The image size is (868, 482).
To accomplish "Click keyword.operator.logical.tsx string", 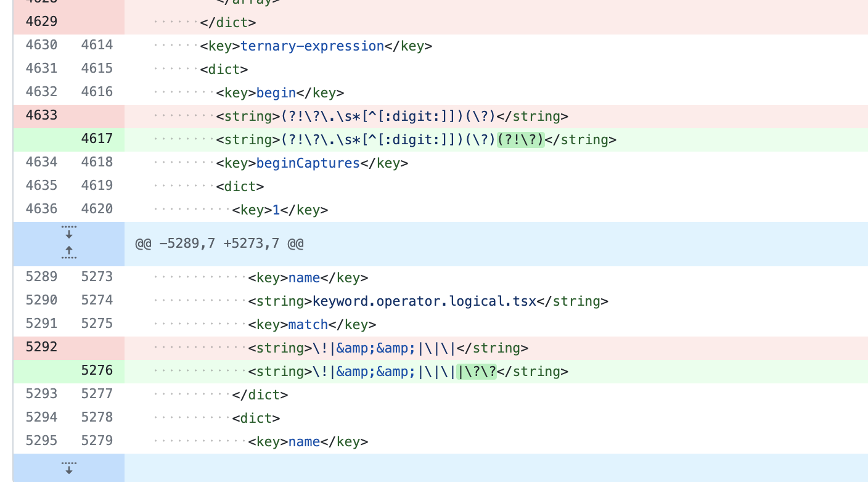I will 425,301.
